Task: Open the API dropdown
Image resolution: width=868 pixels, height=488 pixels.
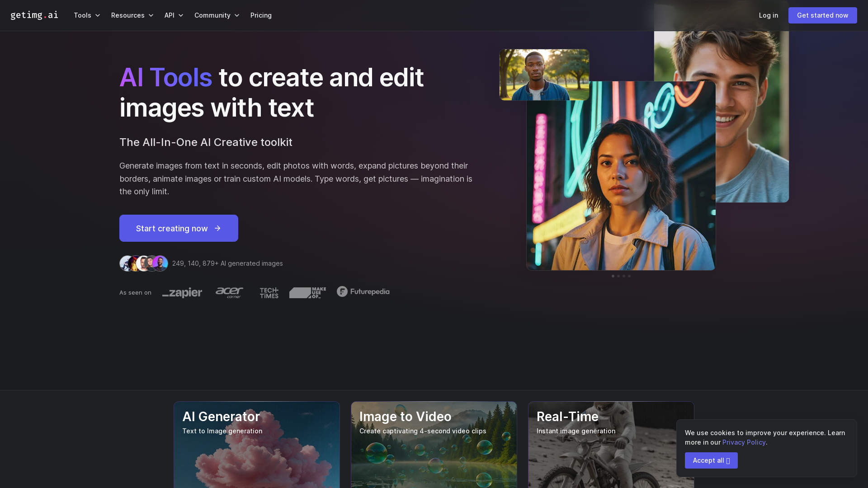Action: tap(174, 15)
